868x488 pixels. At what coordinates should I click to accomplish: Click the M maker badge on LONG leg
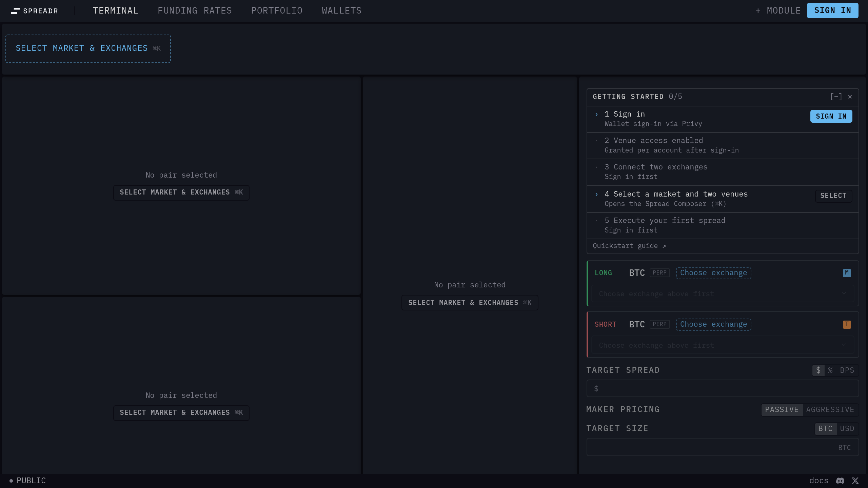(x=847, y=273)
